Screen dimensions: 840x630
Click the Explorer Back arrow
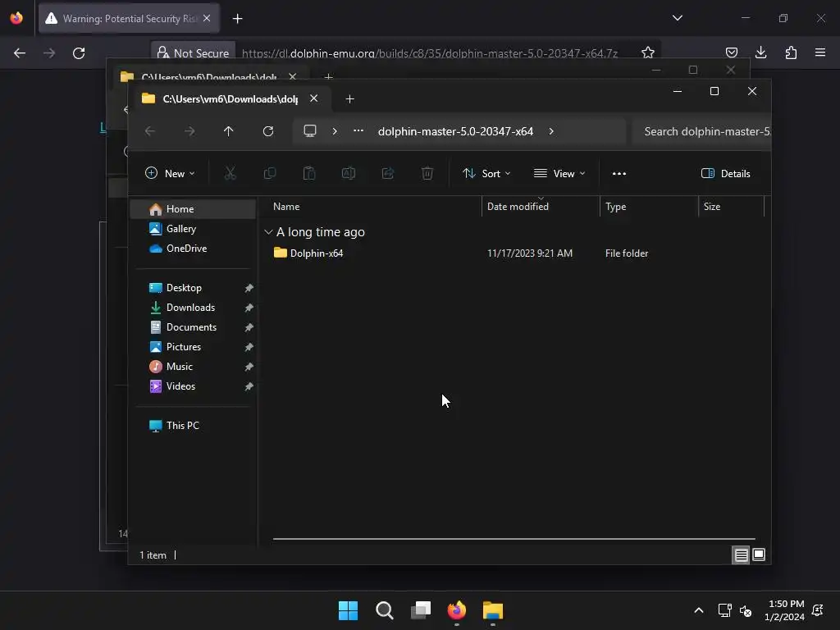(x=150, y=131)
